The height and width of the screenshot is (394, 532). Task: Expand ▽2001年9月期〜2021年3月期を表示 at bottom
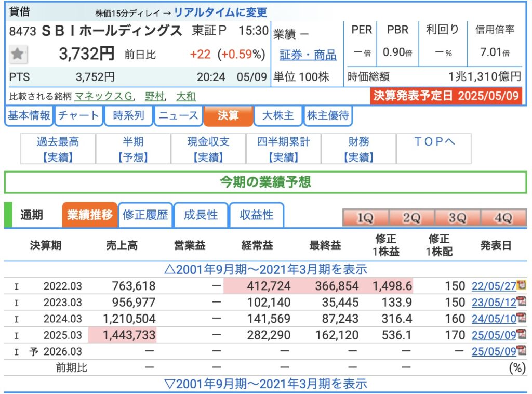click(265, 384)
